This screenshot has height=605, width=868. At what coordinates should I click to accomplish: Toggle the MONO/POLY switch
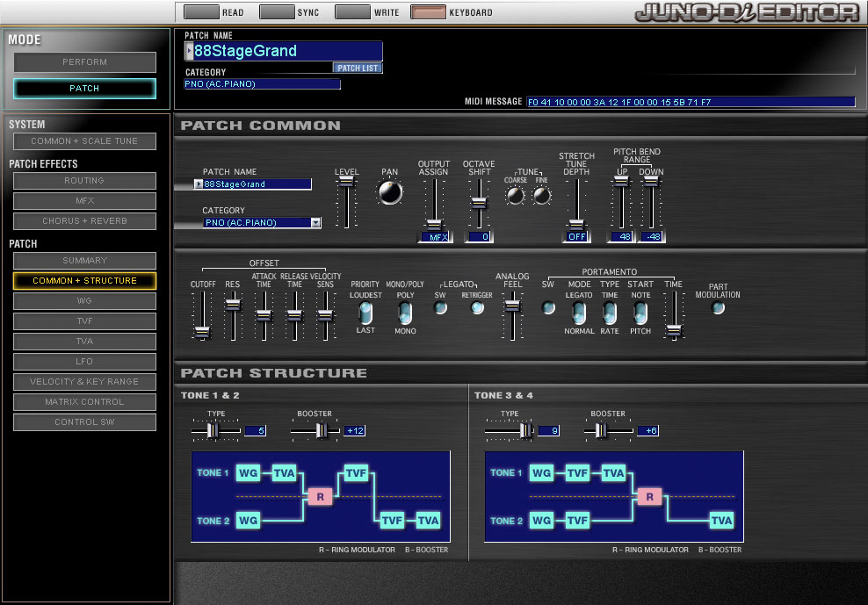click(x=405, y=313)
